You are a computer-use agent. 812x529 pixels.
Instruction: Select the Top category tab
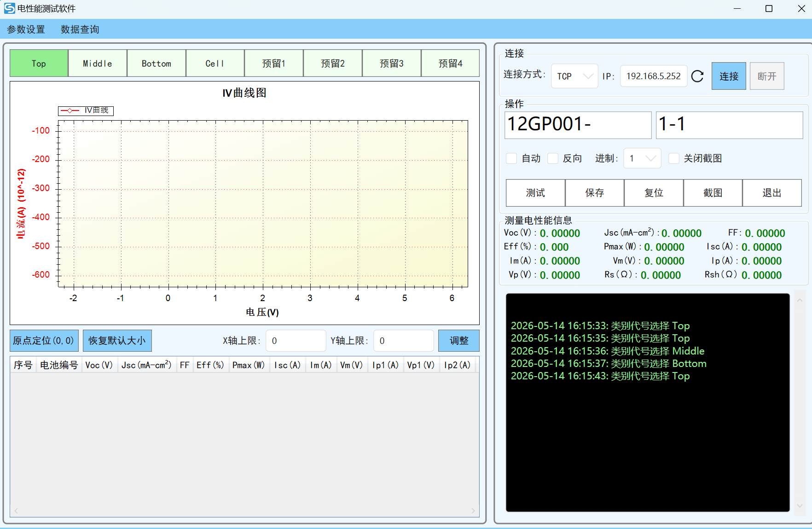click(39, 63)
